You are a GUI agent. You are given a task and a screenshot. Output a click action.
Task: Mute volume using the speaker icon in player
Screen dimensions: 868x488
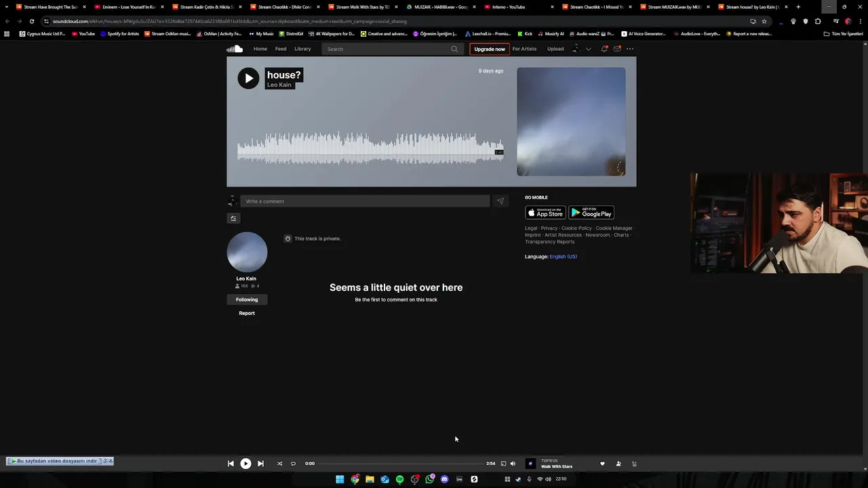pyautogui.click(x=513, y=464)
